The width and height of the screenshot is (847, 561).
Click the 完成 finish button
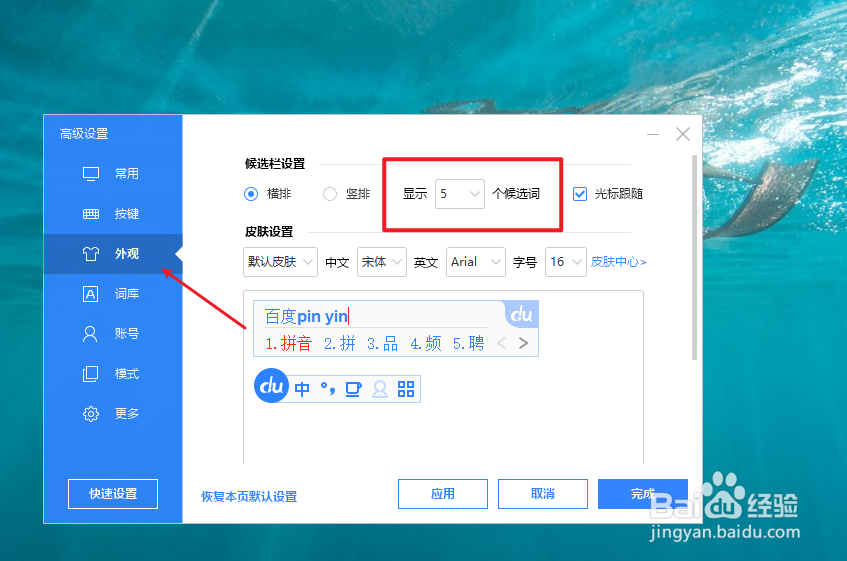[643, 494]
